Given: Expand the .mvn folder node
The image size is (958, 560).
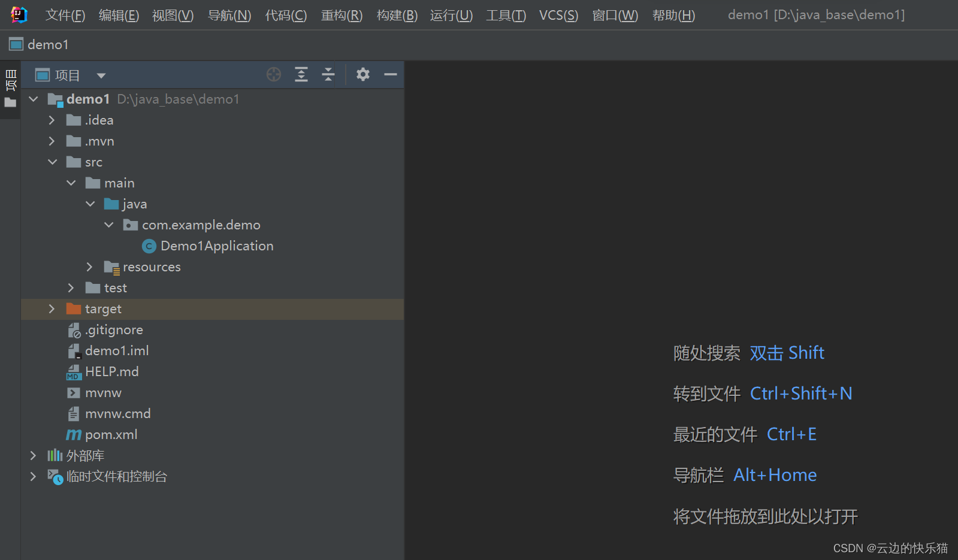Looking at the screenshot, I should [x=52, y=141].
